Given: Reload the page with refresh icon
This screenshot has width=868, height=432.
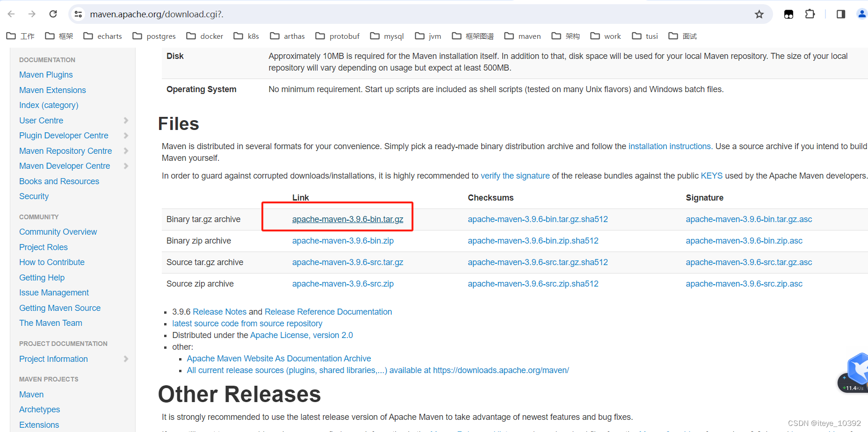Looking at the screenshot, I should [53, 14].
